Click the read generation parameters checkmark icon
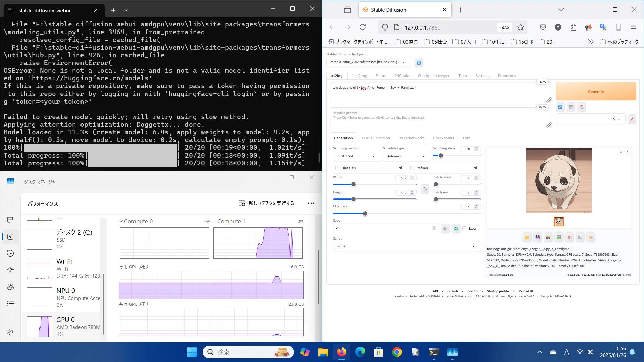The width and height of the screenshot is (644, 362). 560,107
